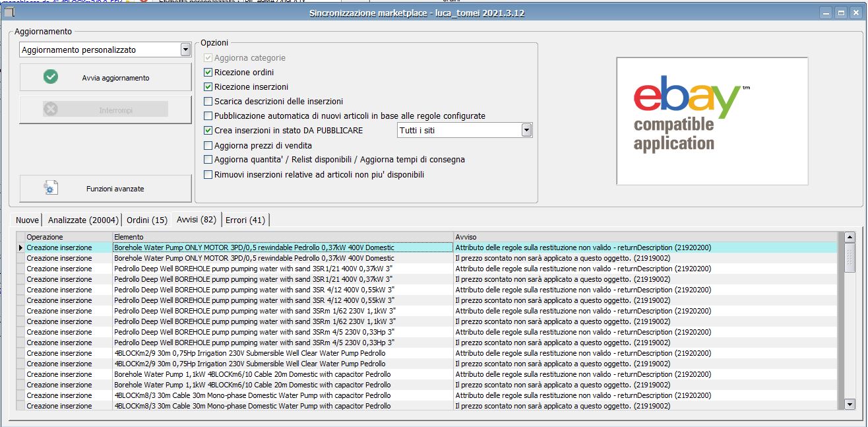Toggle Pubblicazione automatica di nuovi articoli checkbox
This screenshot has width=868, height=427.
tap(208, 116)
